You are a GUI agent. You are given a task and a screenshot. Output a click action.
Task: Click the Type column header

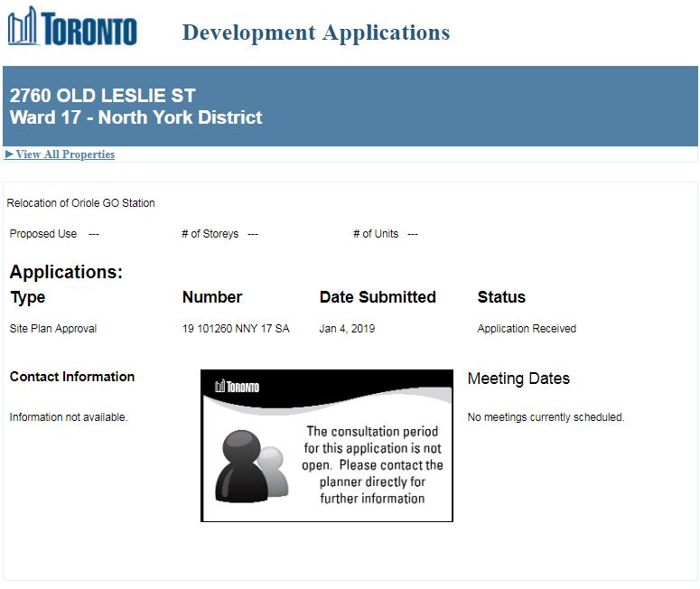27,297
